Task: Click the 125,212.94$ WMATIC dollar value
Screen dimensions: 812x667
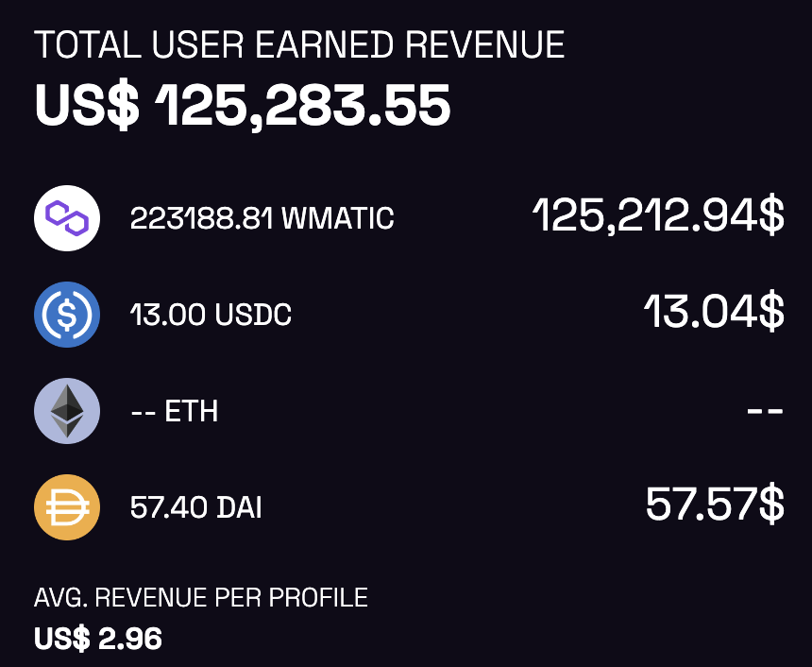Action: click(x=658, y=215)
